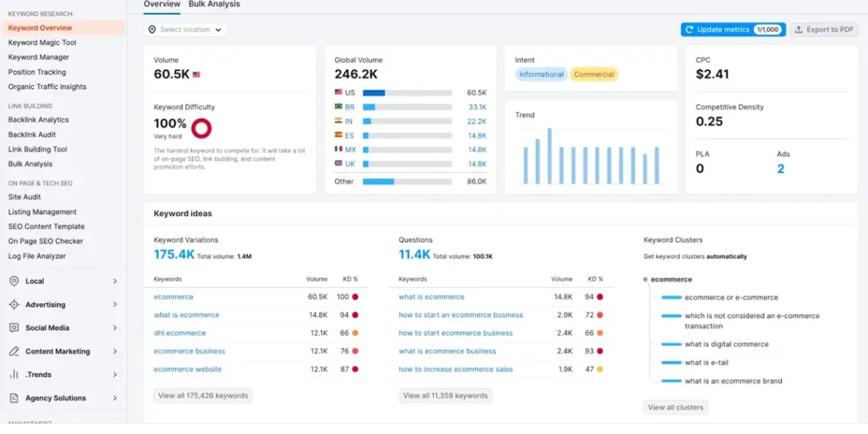Screen dimensions: 868x434
Task: Open the Select location dropdown
Action: [185, 30]
